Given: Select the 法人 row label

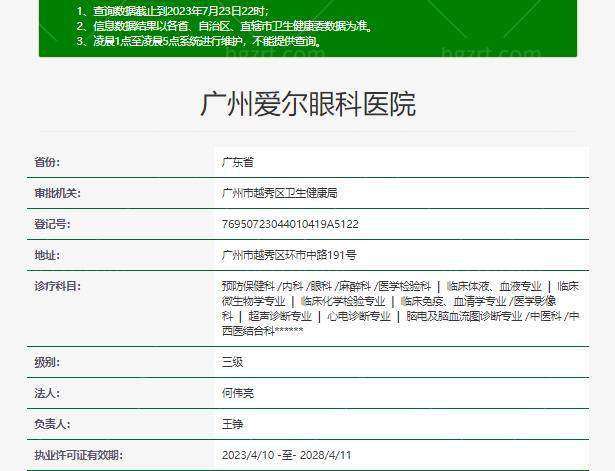Looking at the screenshot, I should tap(47, 393).
